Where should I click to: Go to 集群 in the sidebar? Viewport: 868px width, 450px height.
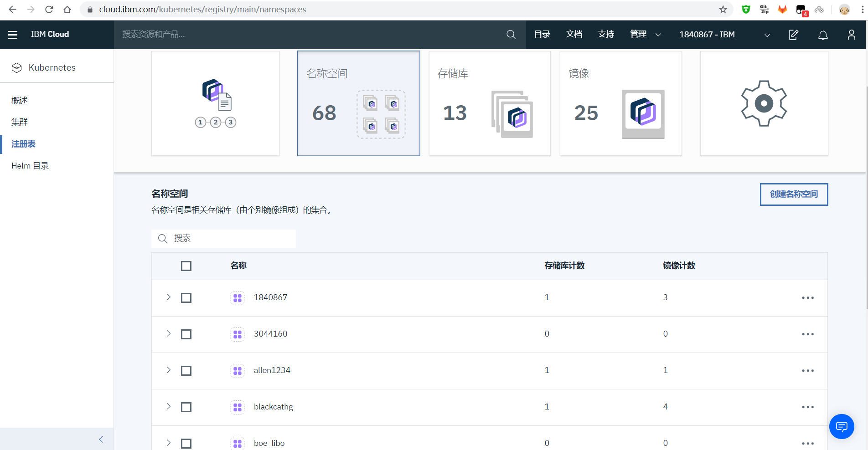coord(20,122)
